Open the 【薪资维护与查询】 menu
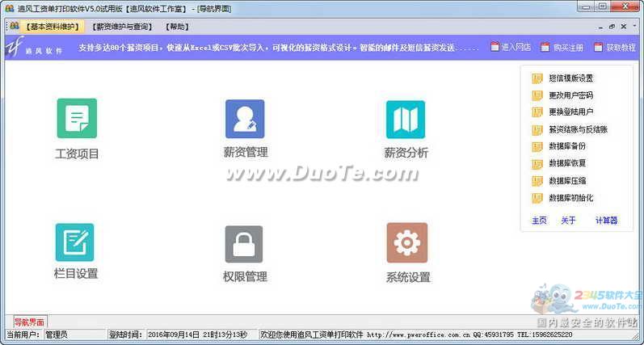 pos(122,27)
